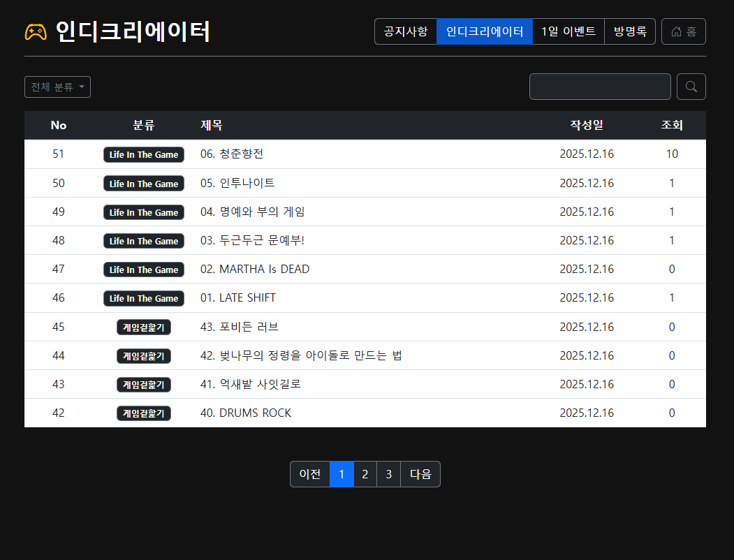Click Life In The Game badge on row 51

tap(144, 154)
